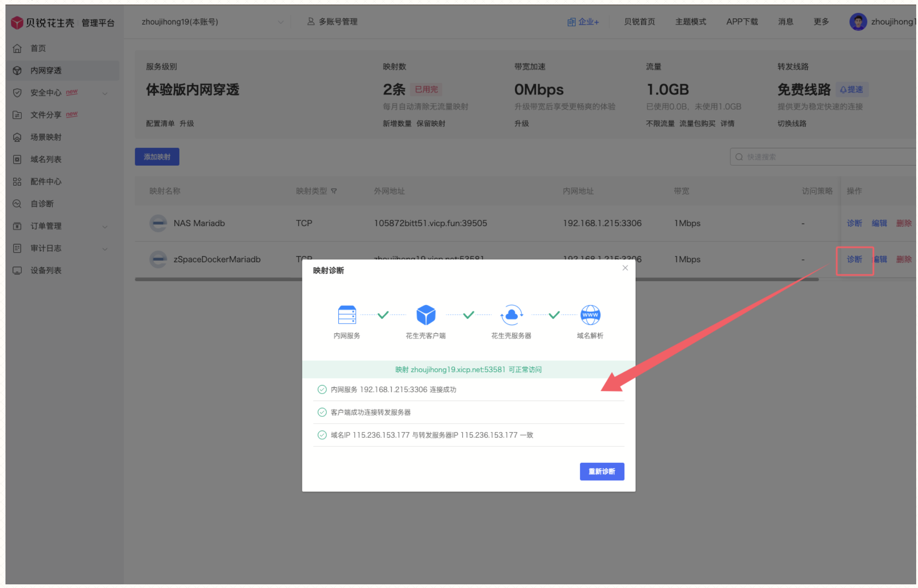Click 配置清单 link

160,124
